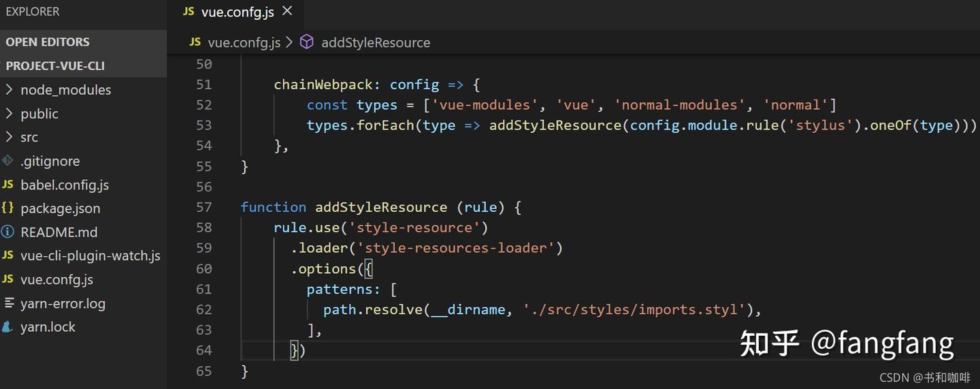Open babel.config.js in the explorer
Screen dimensions: 980x389
[x=65, y=185]
